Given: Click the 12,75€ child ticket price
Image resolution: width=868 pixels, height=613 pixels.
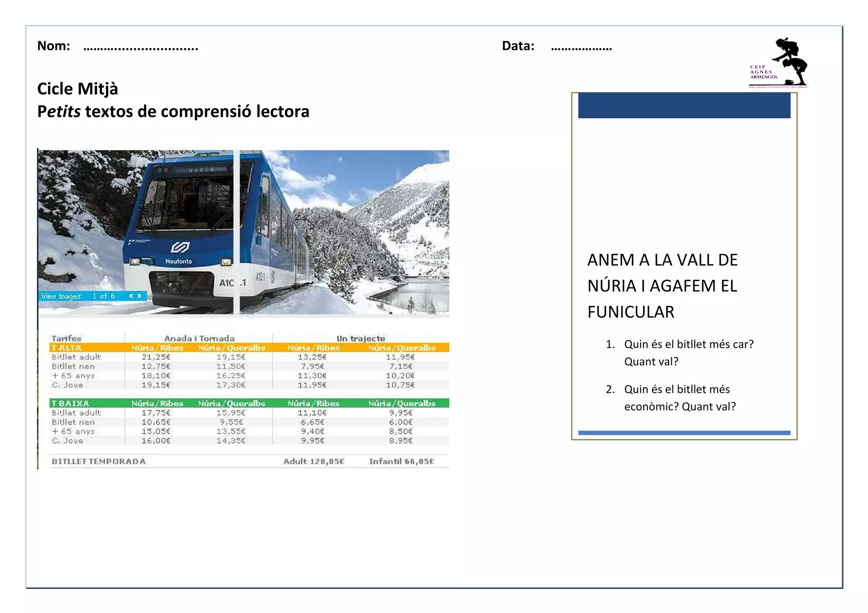Looking at the screenshot, I should [156, 366].
